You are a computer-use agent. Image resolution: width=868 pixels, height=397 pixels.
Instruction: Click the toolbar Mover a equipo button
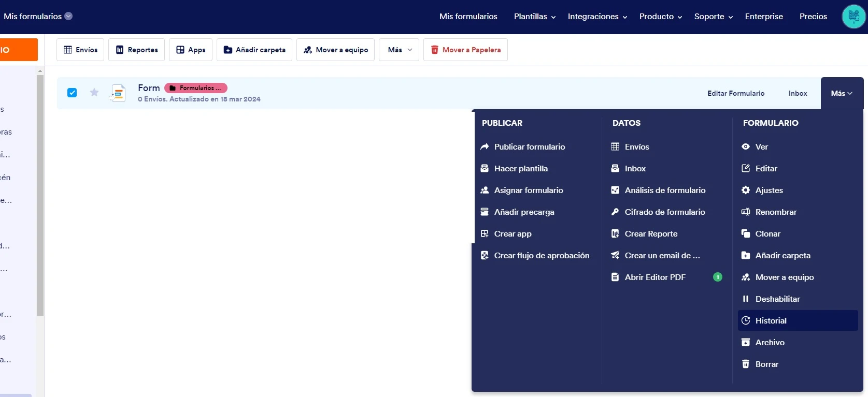[336, 50]
